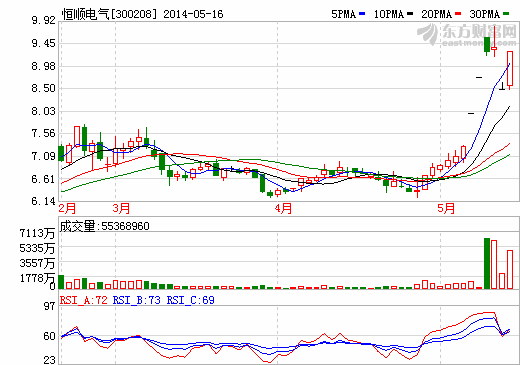Screen dimensions: 520x365
Task: Click the 5335万 volume axis label
Action: click(37, 248)
